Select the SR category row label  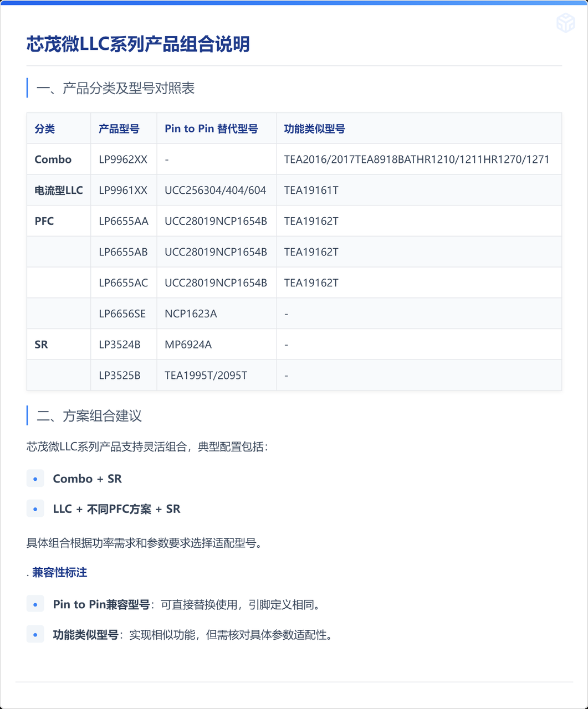click(41, 344)
